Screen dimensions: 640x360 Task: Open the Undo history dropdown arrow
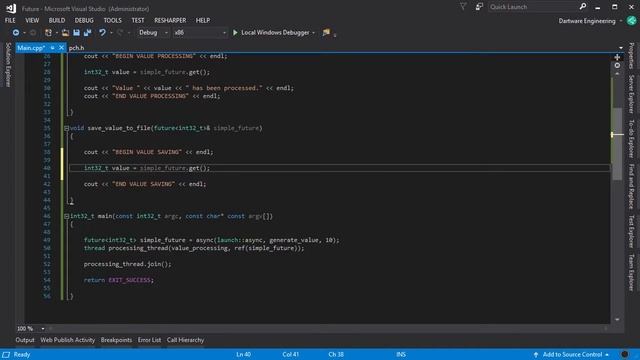111,33
